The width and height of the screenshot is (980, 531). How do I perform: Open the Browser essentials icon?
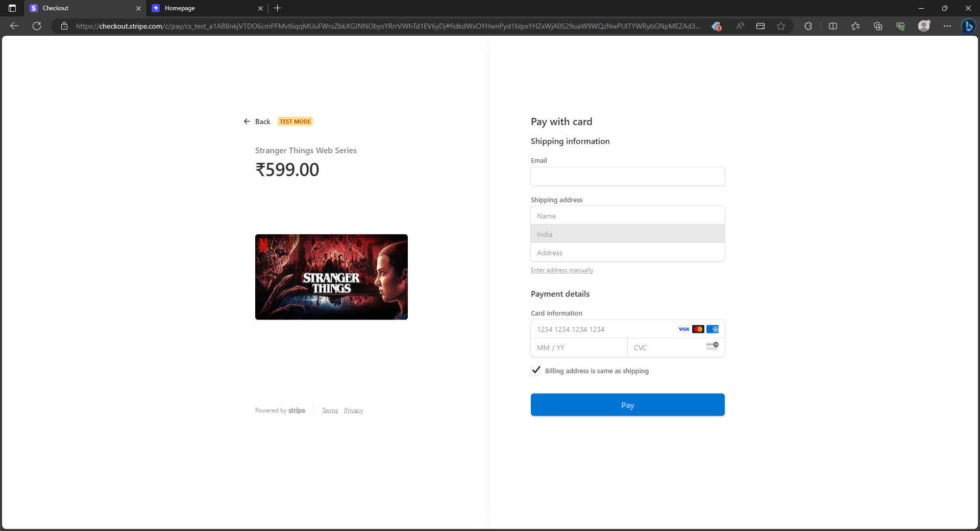point(900,26)
